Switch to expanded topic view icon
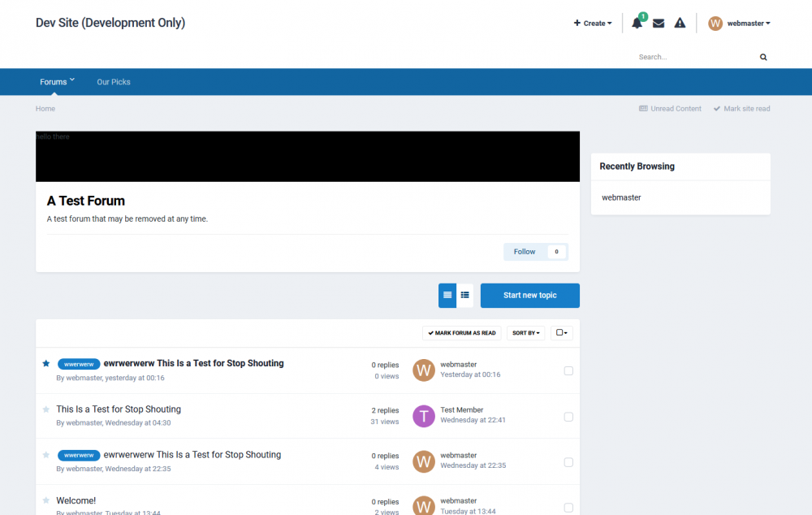 click(x=447, y=295)
